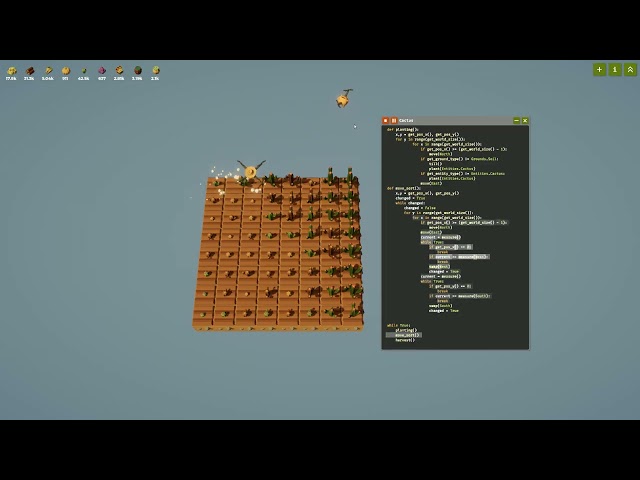Screen dimensions: 640x480
Task: Click the 'changed = False' code line
Action: [420, 208]
